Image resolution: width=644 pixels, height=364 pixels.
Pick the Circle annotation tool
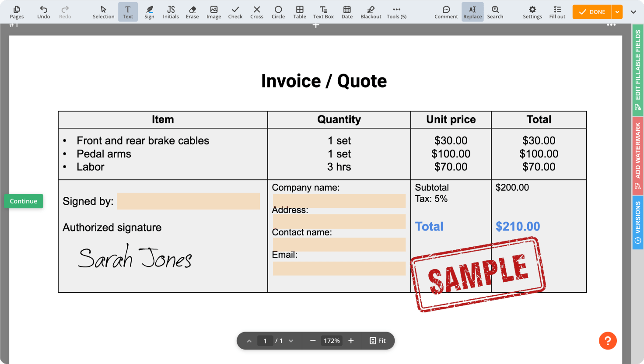click(x=278, y=12)
